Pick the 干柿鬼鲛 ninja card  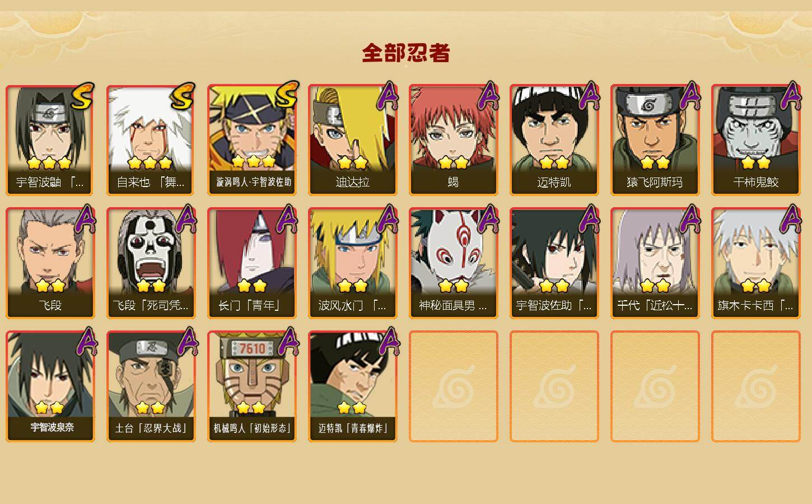[756, 140]
